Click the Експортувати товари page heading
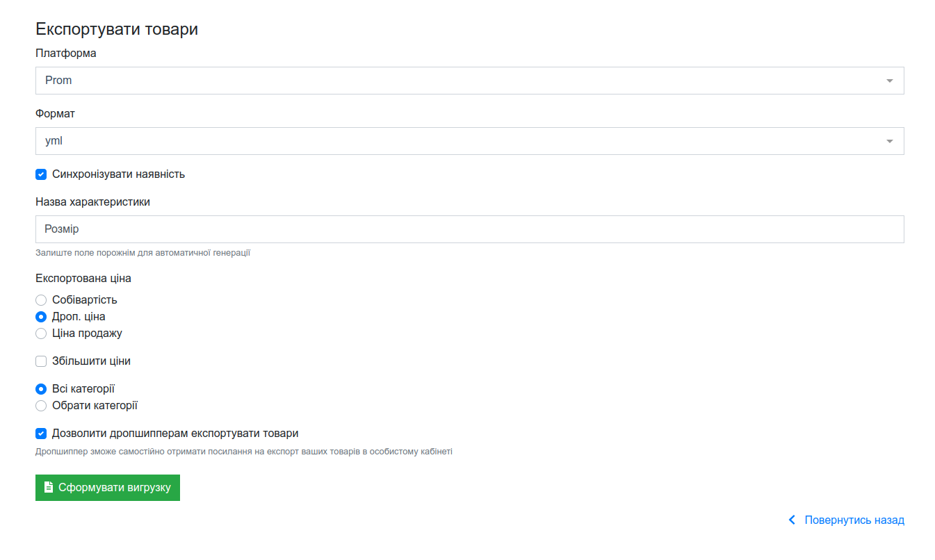 (x=117, y=29)
